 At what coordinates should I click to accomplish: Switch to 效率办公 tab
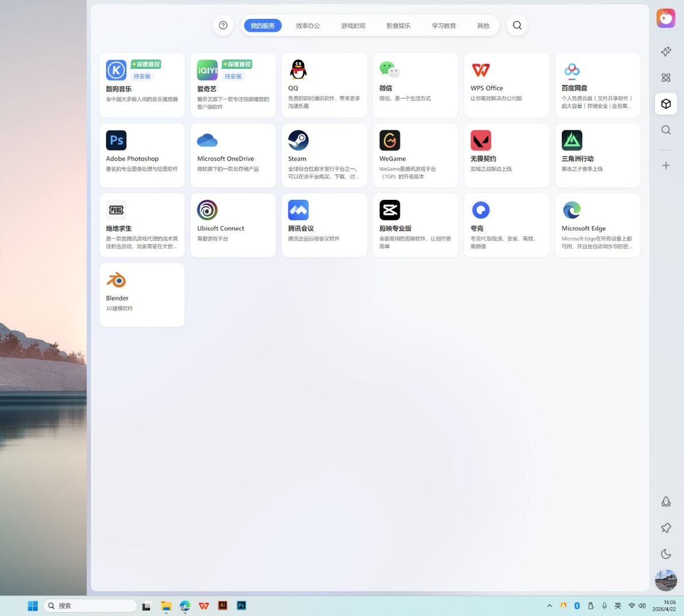308,26
